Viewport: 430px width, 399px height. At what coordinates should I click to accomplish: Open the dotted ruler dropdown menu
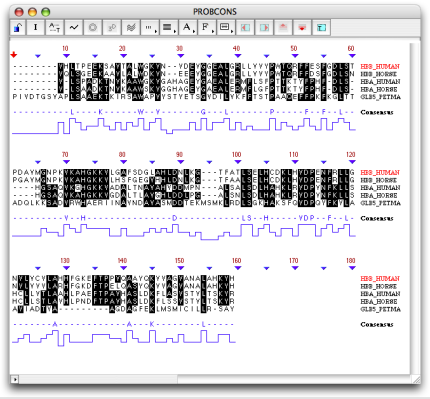pos(150,27)
